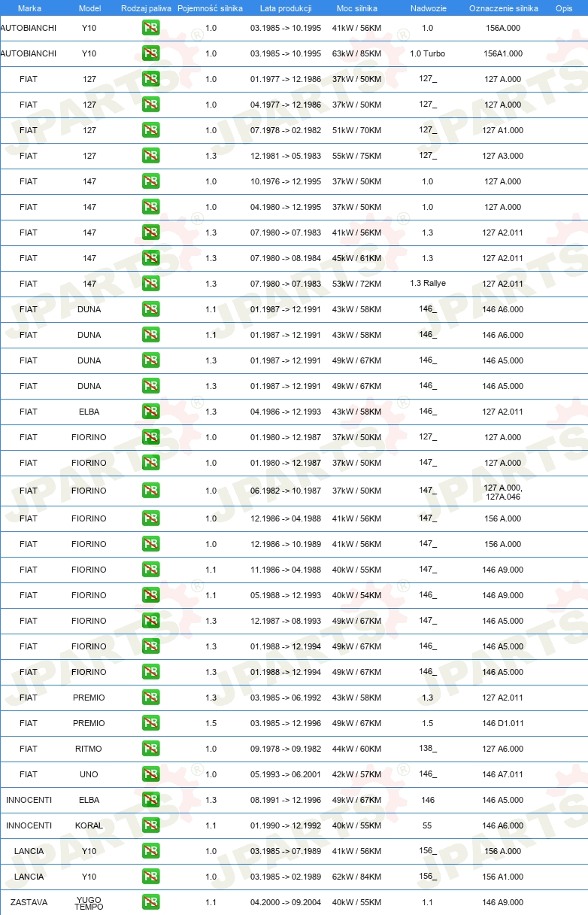Select production years '07.1980 -> 08.1984'
The width and height of the screenshot is (588, 915).
point(286,258)
